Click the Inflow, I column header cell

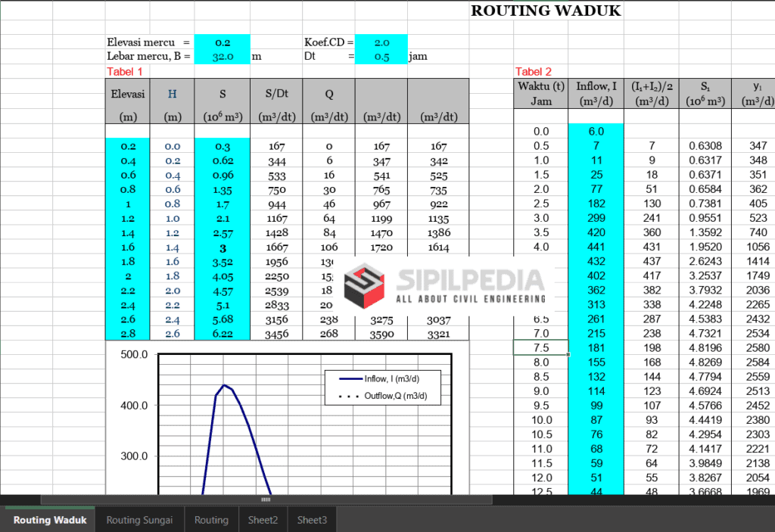[x=596, y=93]
